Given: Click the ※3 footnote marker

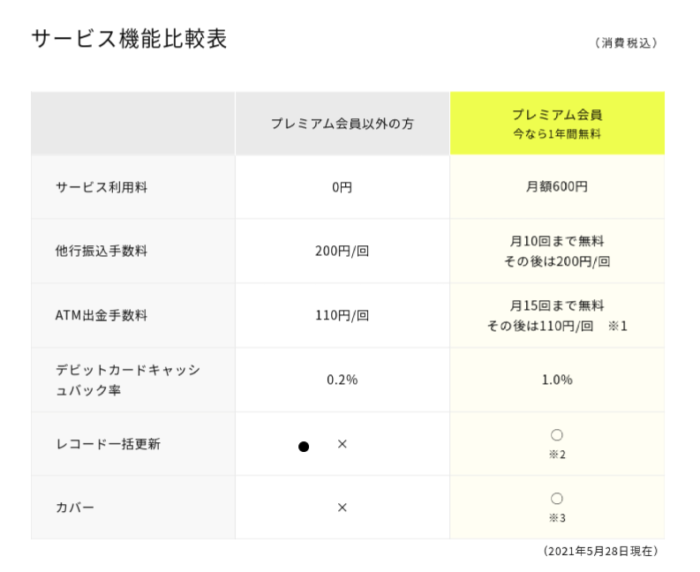Looking at the screenshot, I should (557, 518).
